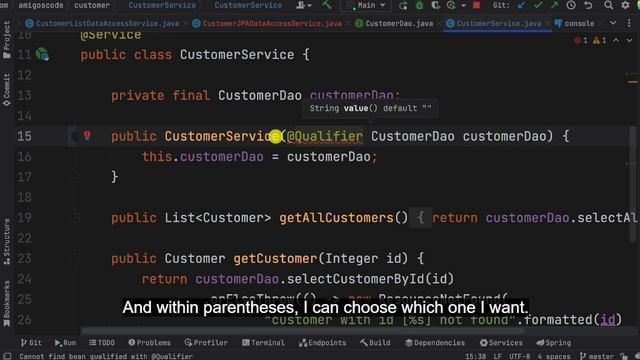Open the Bookmarks tool window

click(7, 304)
